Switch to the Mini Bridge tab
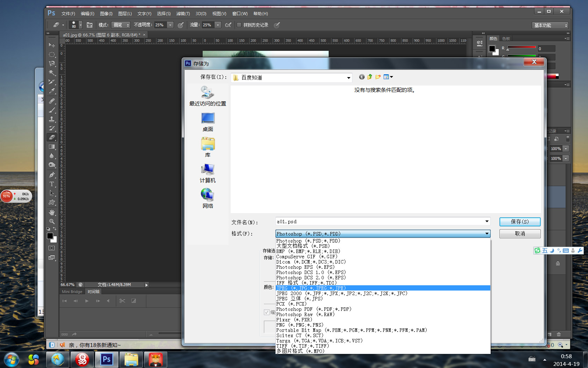Viewport: 588px width, 368px height. coord(72,292)
